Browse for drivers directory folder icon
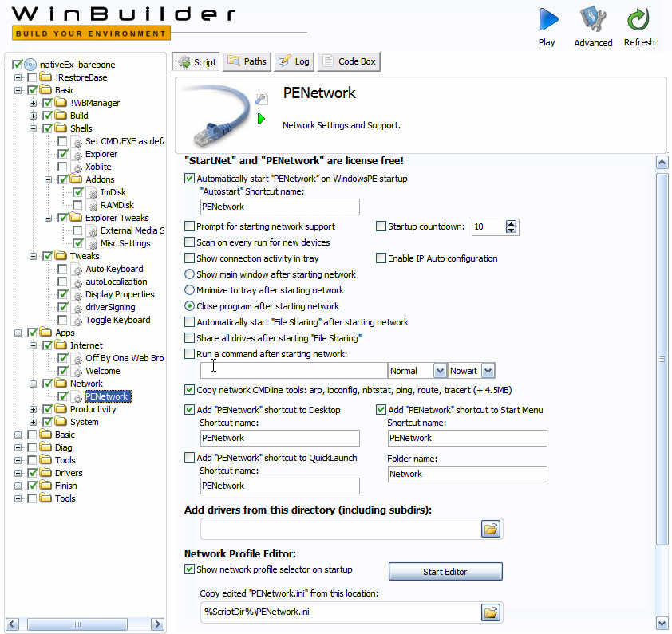This screenshot has width=672, height=634. [x=491, y=529]
